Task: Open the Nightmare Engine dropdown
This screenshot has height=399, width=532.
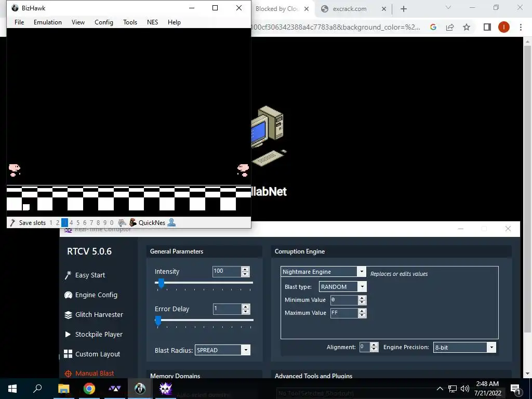Action: pos(323,271)
